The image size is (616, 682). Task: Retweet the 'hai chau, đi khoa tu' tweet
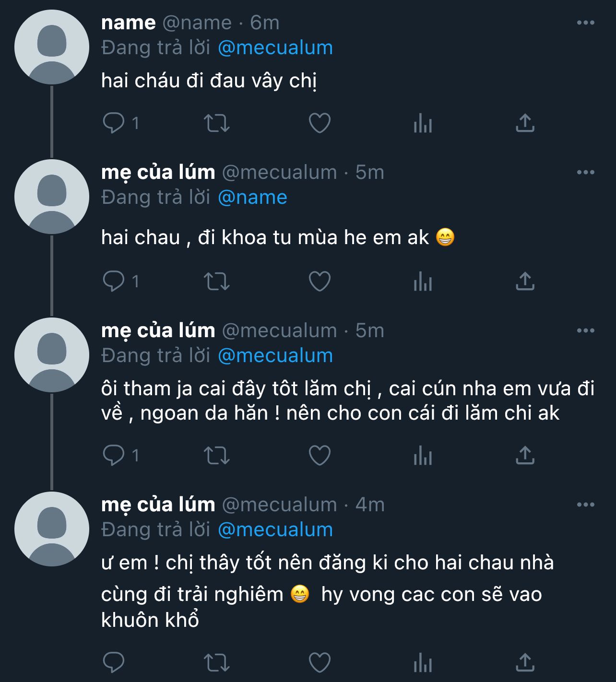click(x=217, y=281)
